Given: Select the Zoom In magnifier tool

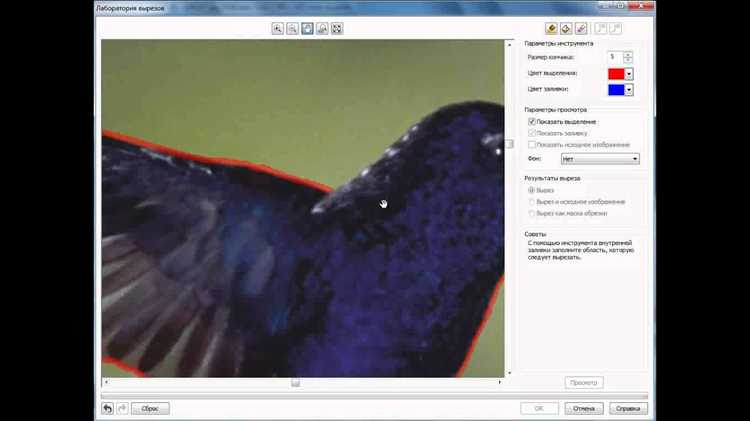Looking at the screenshot, I should (x=277, y=29).
